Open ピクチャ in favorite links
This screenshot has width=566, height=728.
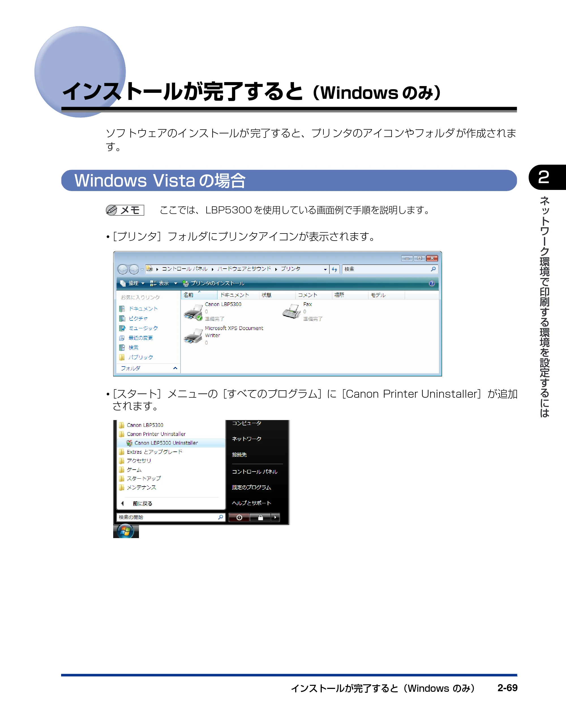133,318
